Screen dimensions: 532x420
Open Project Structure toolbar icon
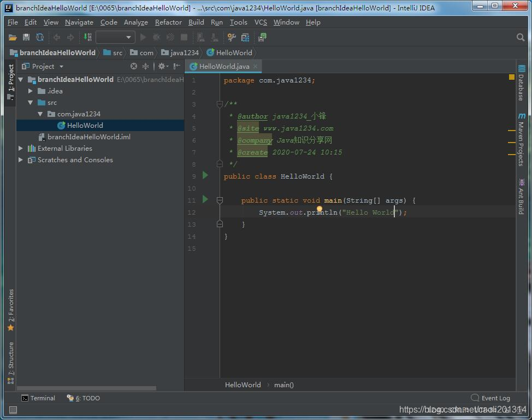(245, 37)
